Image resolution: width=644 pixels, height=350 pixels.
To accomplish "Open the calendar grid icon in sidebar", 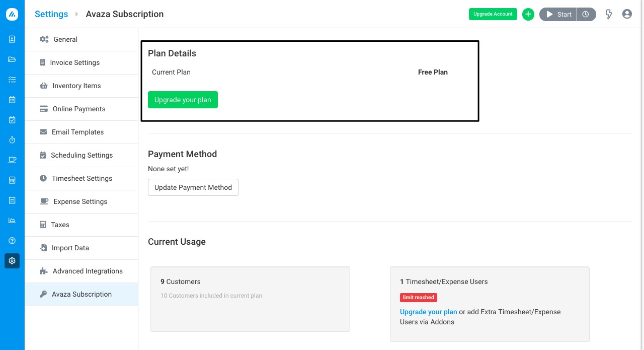I will (x=12, y=100).
